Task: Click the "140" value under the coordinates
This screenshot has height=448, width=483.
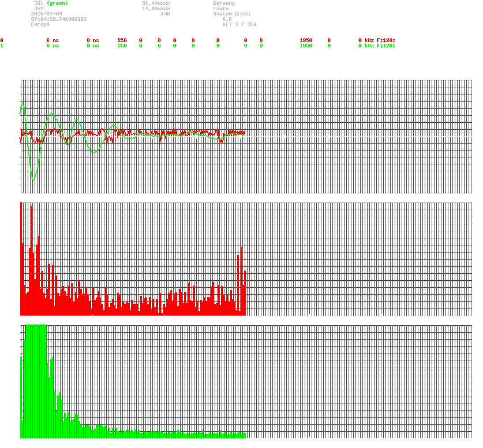Action: click(165, 14)
